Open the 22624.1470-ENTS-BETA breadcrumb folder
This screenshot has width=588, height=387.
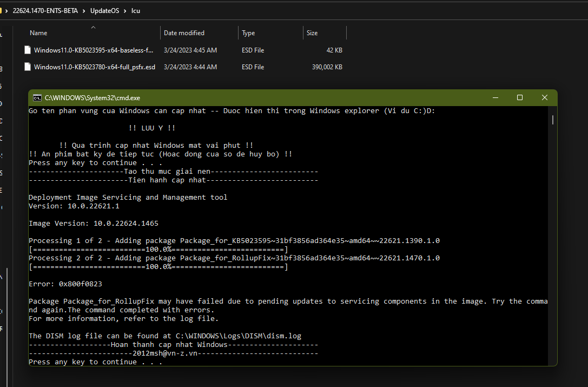(45, 11)
